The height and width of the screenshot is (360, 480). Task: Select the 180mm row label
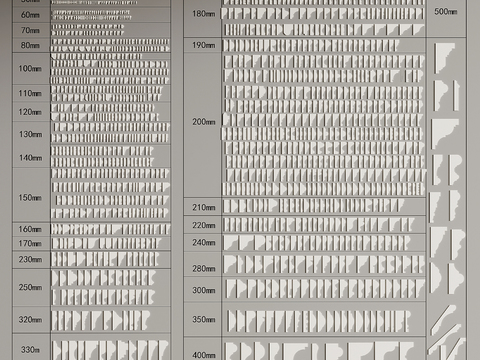tap(203, 14)
